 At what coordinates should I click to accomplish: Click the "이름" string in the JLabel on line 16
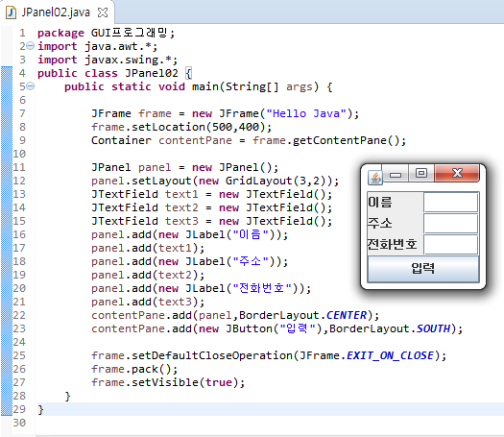click(x=250, y=234)
